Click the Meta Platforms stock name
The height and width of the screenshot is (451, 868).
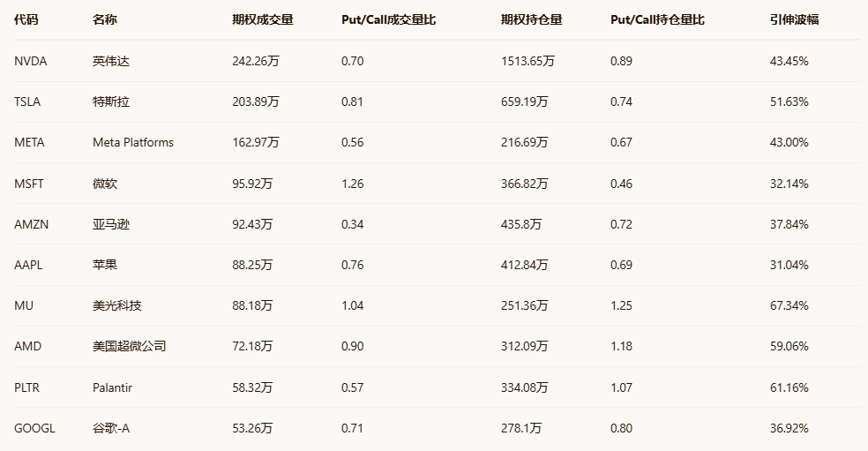coord(132,142)
